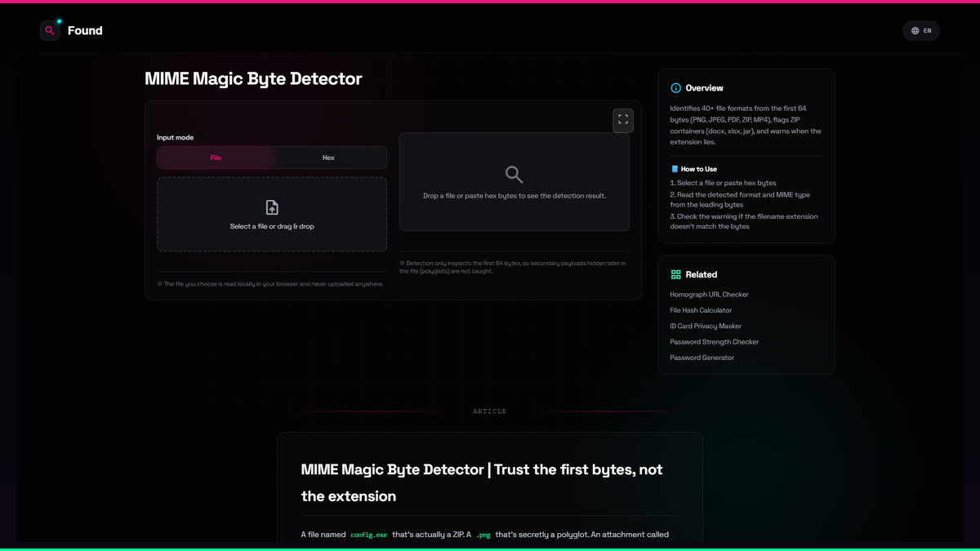This screenshot has width=980, height=551.
Task: Click step '2. Read the detected format'
Action: click(x=740, y=200)
